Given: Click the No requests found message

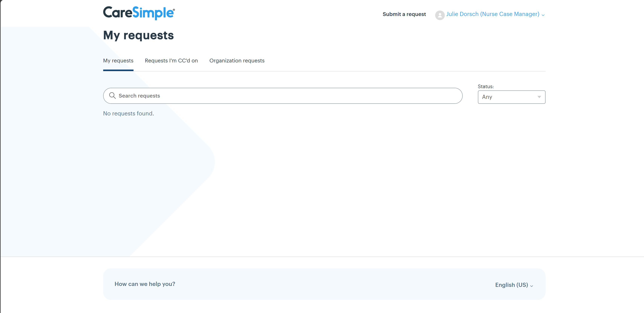Looking at the screenshot, I should [128, 113].
